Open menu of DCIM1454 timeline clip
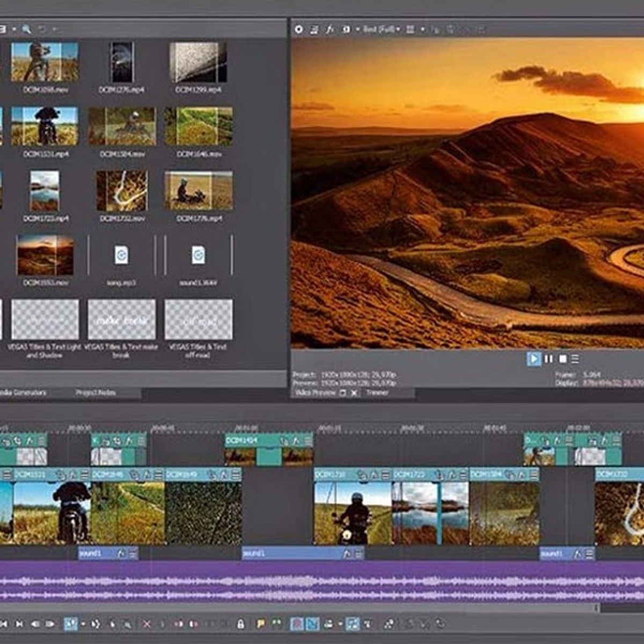 tap(308, 441)
